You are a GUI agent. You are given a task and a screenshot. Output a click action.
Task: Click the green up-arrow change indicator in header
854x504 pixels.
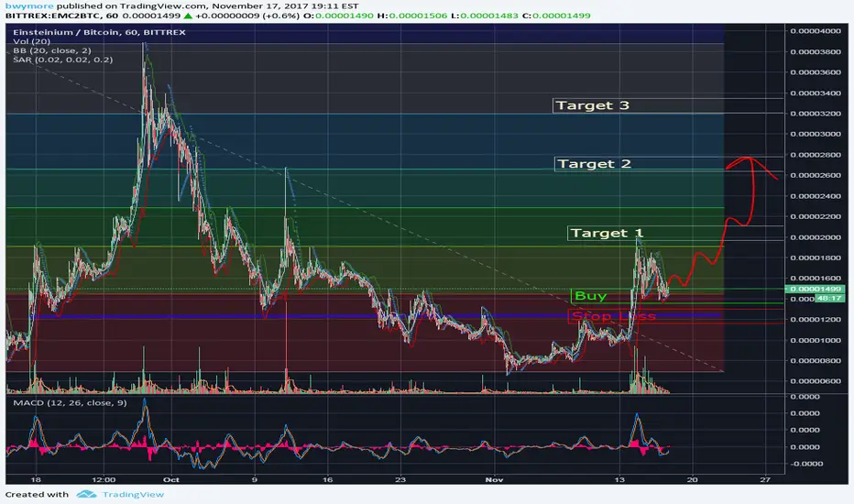188,16
